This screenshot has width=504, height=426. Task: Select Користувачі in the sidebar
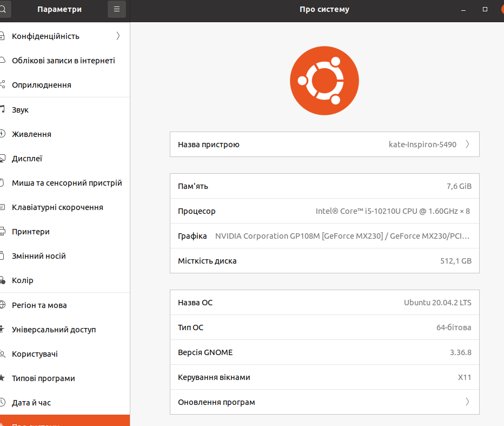[x=65, y=354]
